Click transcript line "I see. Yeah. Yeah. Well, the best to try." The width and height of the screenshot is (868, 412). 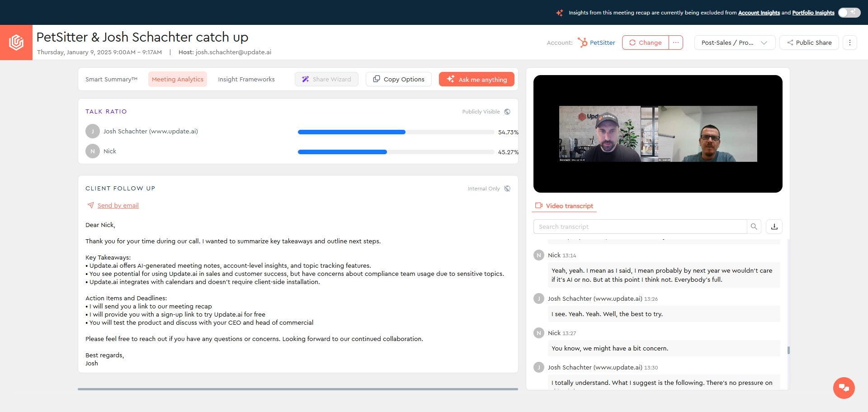click(x=607, y=314)
